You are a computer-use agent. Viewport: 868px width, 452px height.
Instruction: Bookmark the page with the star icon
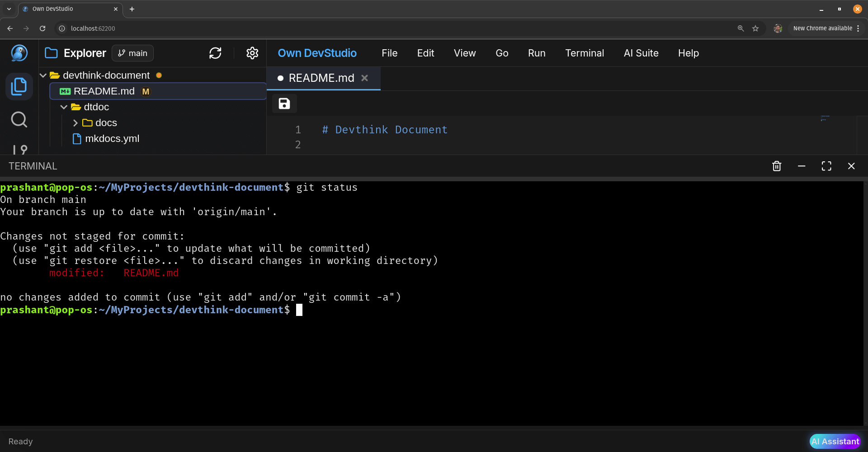coord(755,28)
